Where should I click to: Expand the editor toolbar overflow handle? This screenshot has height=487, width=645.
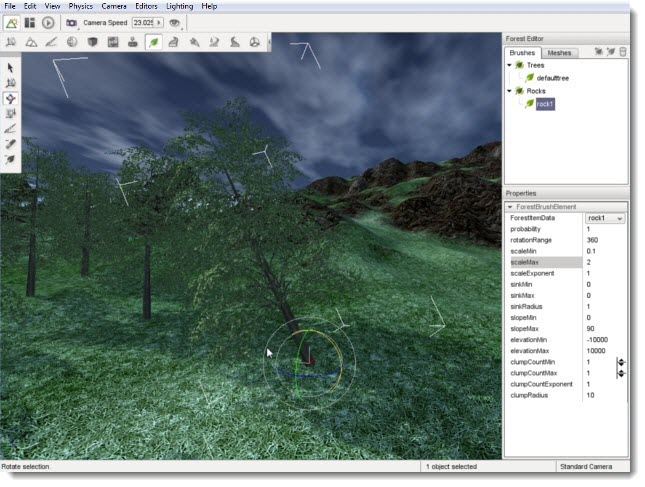(x=269, y=42)
